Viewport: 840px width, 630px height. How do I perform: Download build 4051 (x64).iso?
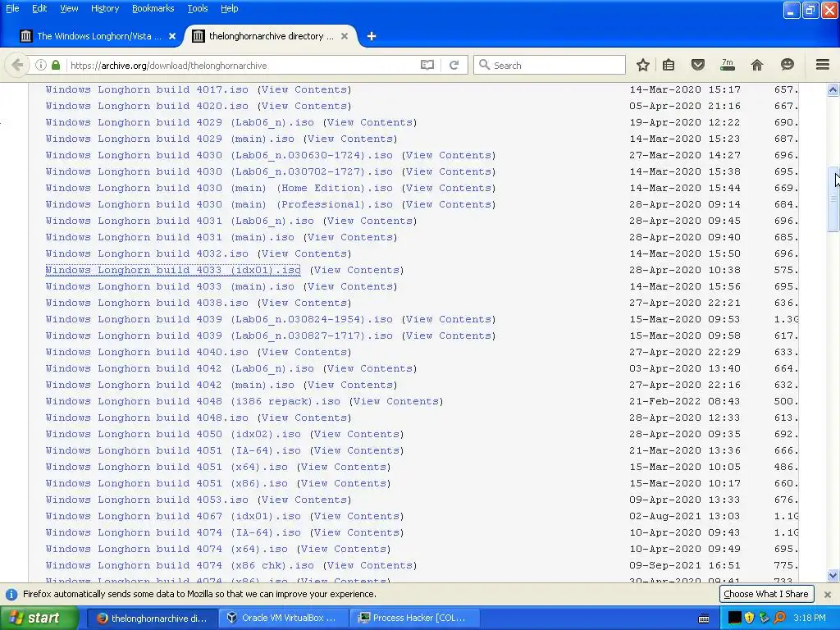pyautogui.click(x=167, y=467)
